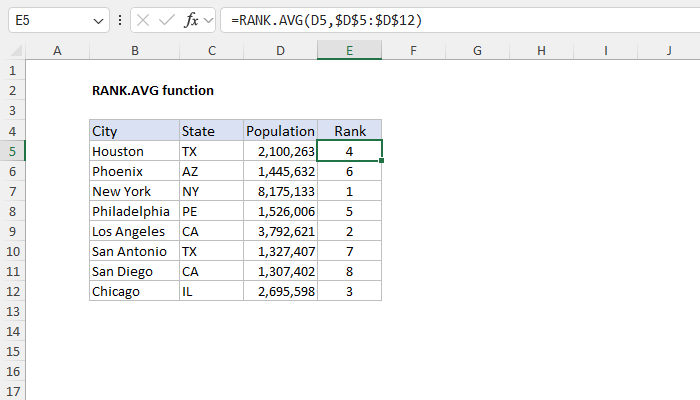Select column I header

pyautogui.click(x=605, y=50)
